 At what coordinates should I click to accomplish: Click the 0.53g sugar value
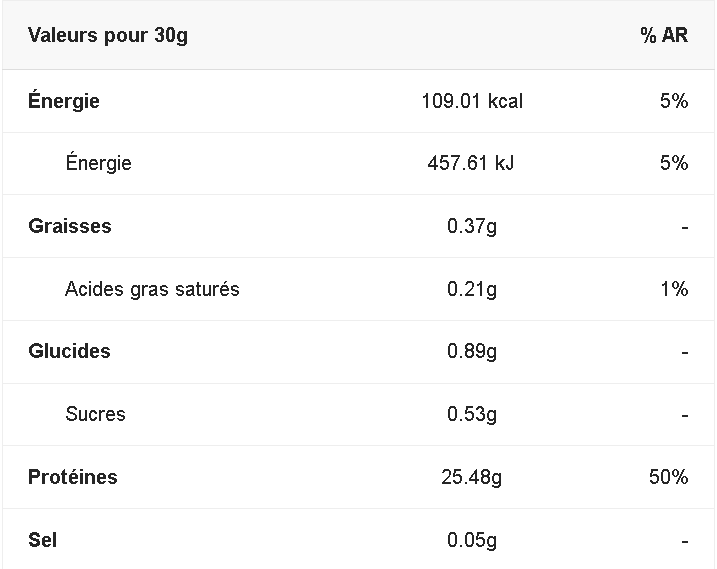472,414
